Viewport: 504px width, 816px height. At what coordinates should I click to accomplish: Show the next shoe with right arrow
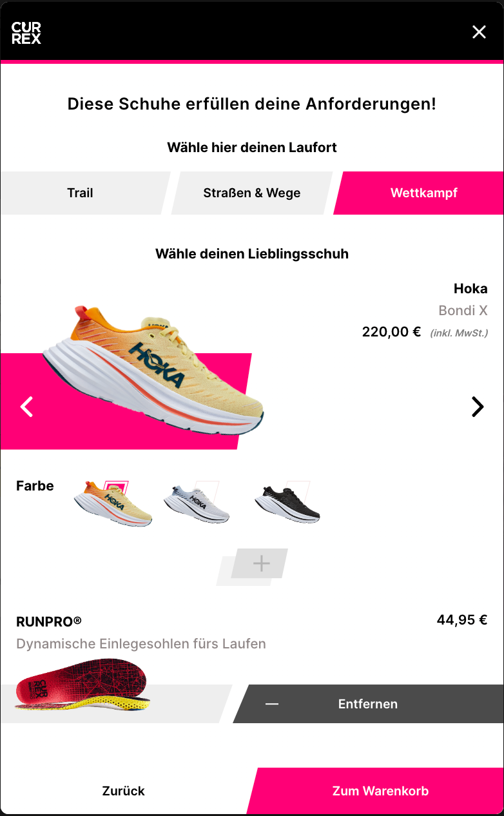pyautogui.click(x=478, y=407)
